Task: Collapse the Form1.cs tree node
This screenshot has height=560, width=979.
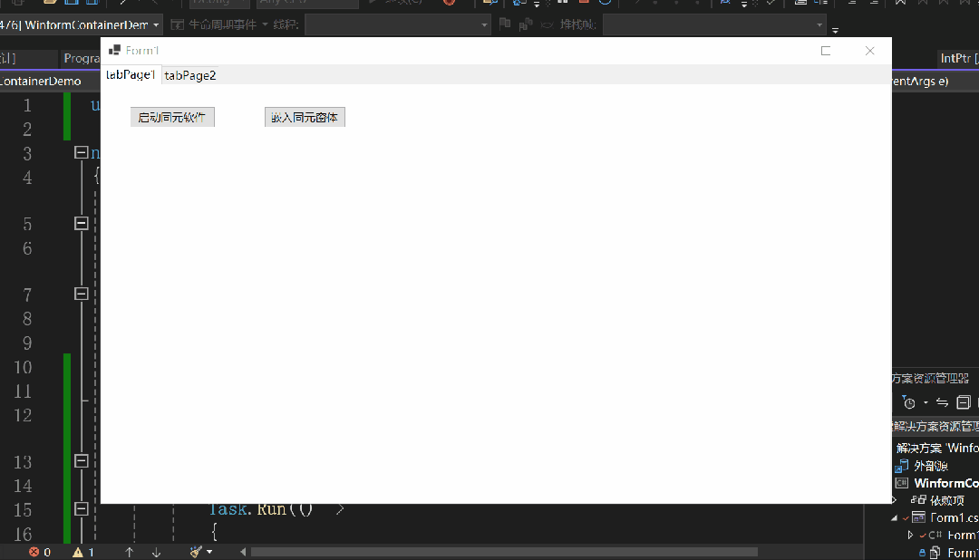Action: pos(894,517)
